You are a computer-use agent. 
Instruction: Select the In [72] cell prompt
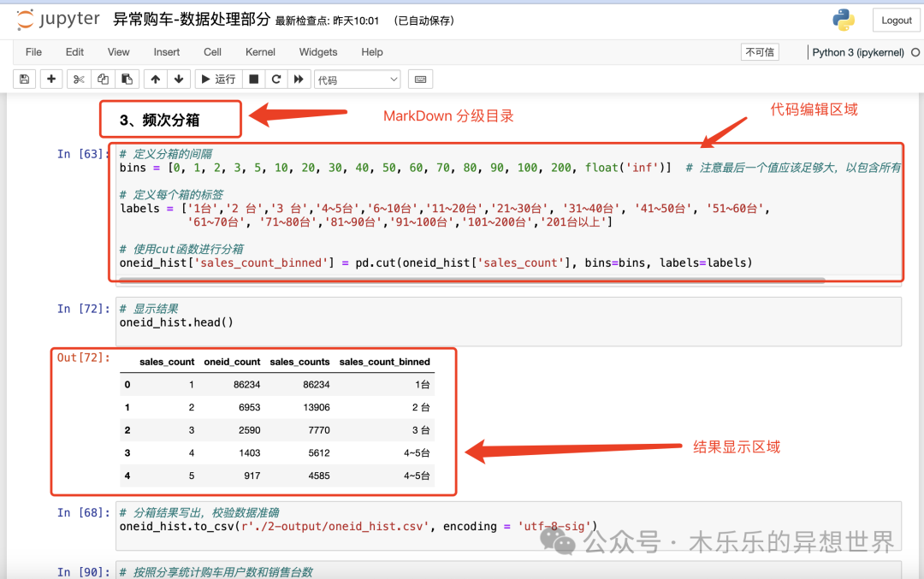[x=83, y=309]
